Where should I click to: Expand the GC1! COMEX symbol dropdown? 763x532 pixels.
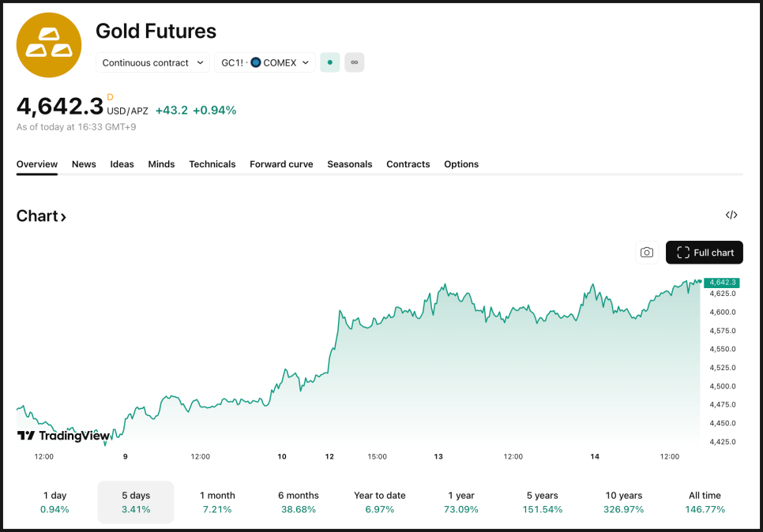(265, 62)
